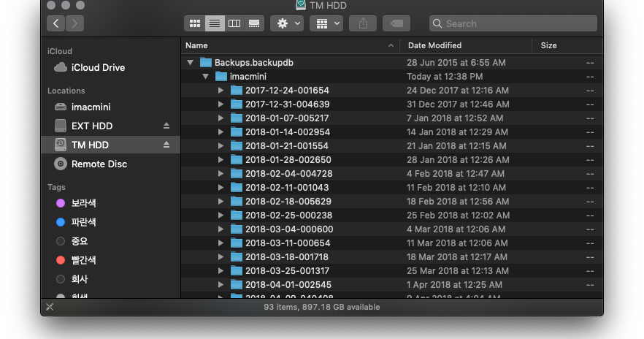This screenshot has height=339, width=644.
Task: Click the Edit Tags toolbar button
Action: tap(396, 23)
